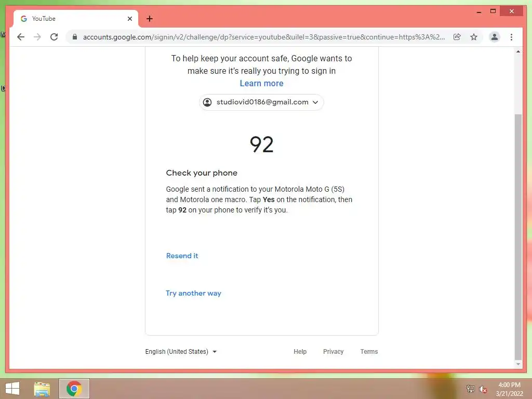The image size is (532, 399).
Task: Open the Privacy link in footer
Action: pyautogui.click(x=333, y=352)
